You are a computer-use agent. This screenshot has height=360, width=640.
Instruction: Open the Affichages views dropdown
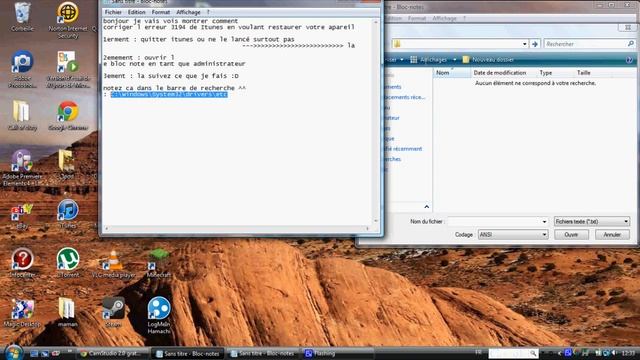tap(455, 60)
